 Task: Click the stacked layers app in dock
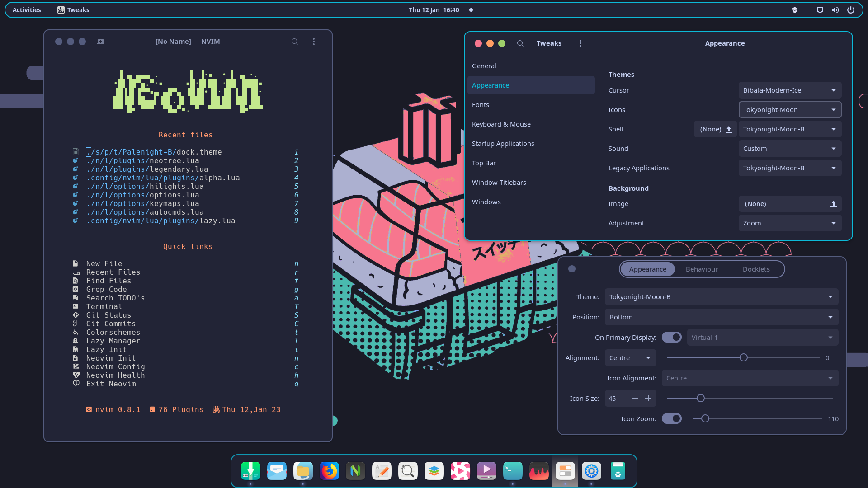(434, 471)
